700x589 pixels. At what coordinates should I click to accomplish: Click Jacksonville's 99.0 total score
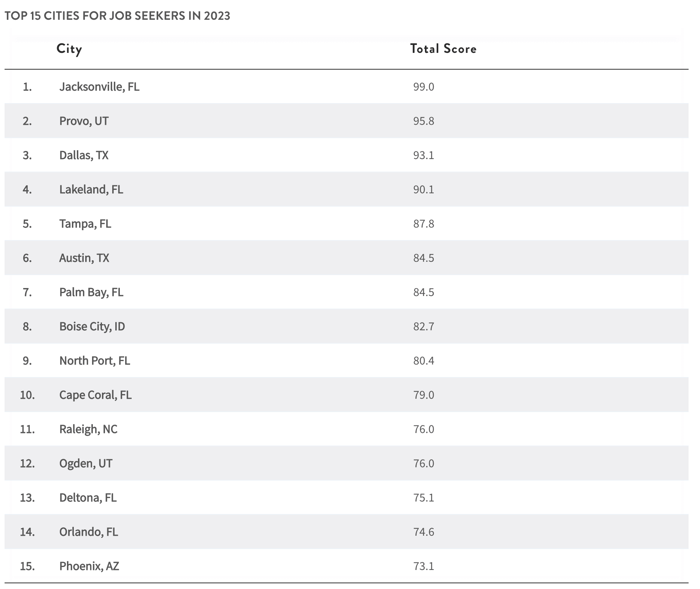pyautogui.click(x=423, y=87)
